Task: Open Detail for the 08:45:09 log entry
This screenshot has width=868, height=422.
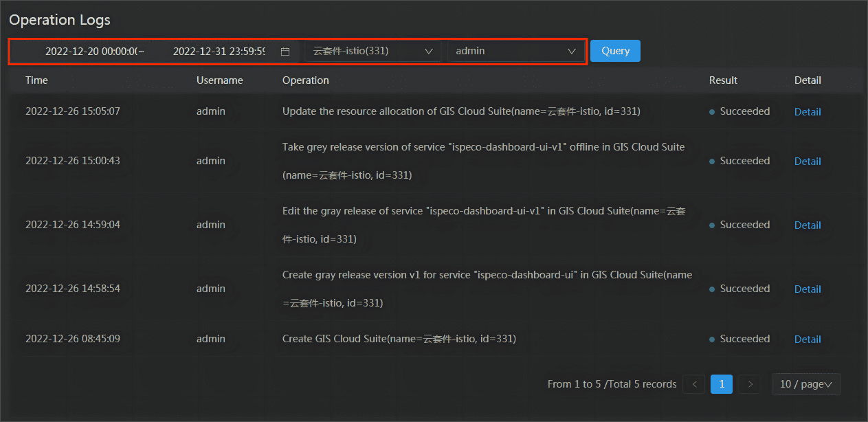Action: click(808, 339)
